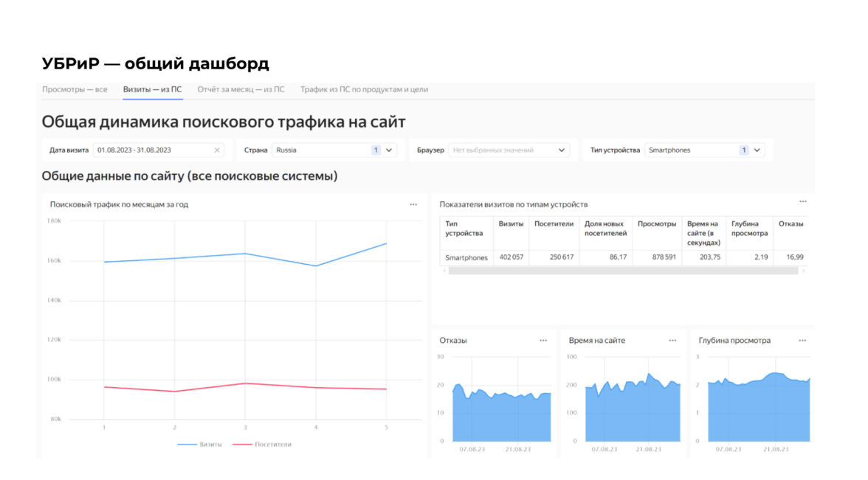Click the Дата визита date range field

tap(151, 150)
